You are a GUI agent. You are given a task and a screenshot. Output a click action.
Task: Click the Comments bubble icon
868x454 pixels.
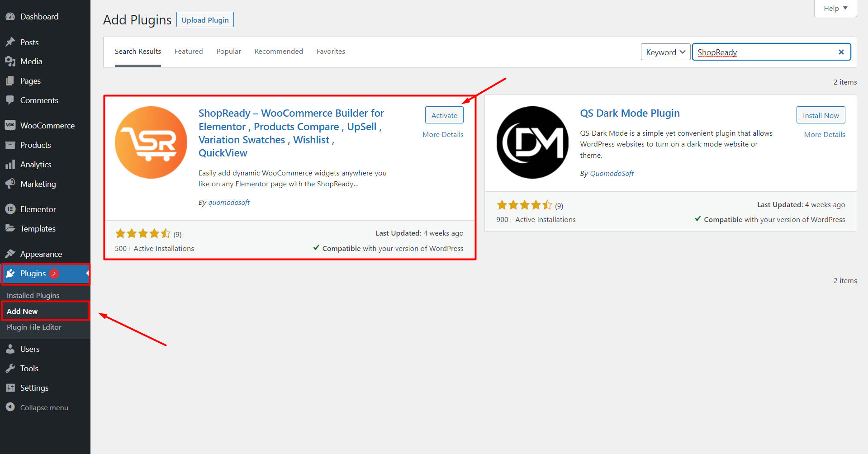10,100
